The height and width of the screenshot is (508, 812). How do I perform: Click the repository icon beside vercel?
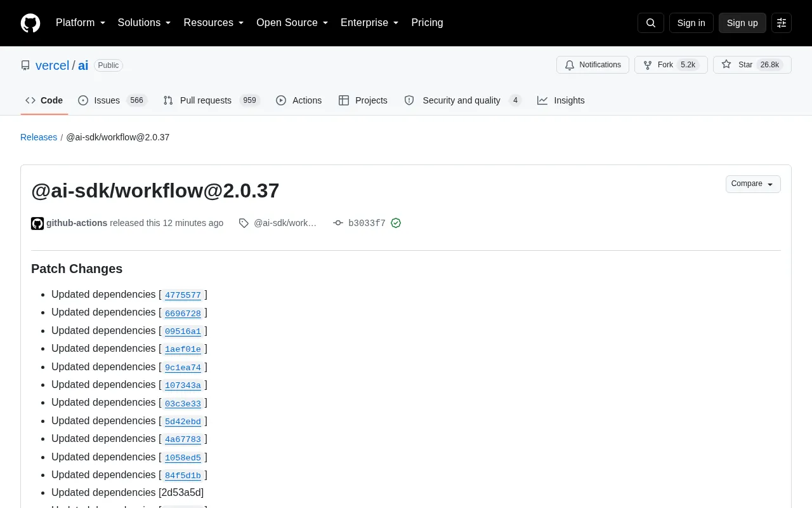25,65
